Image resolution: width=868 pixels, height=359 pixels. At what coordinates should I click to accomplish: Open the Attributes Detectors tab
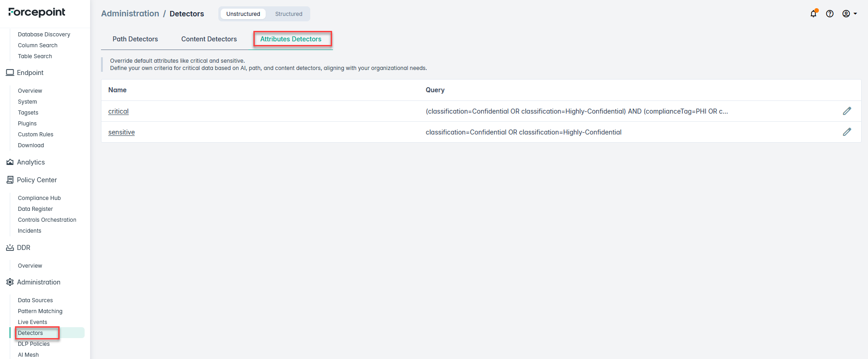[291, 39]
